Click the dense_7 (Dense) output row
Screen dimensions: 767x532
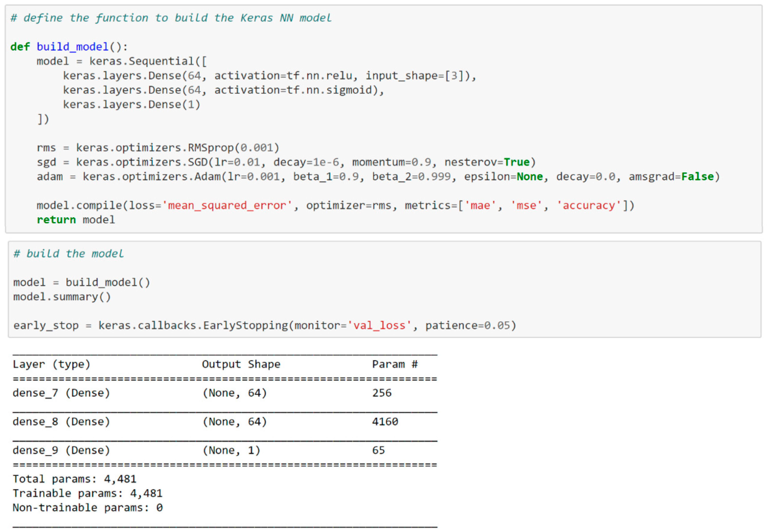tap(61, 393)
